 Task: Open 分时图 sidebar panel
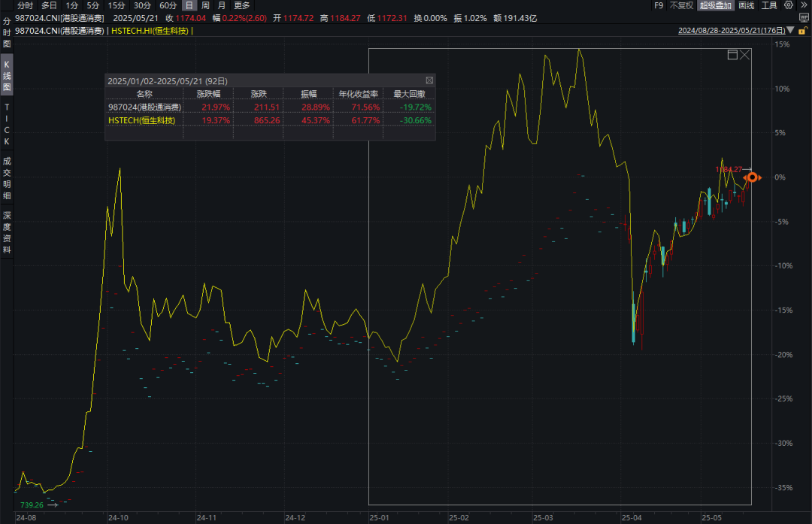[7, 32]
